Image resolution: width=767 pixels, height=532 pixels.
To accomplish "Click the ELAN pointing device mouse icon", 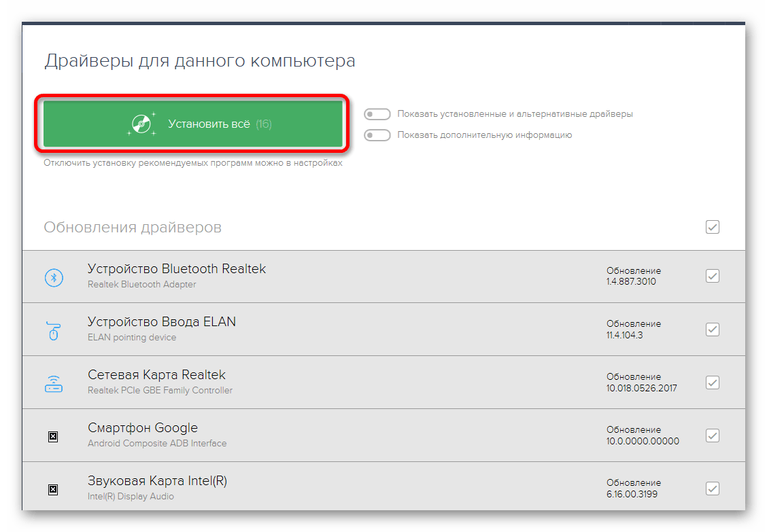I will tap(54, 330).
